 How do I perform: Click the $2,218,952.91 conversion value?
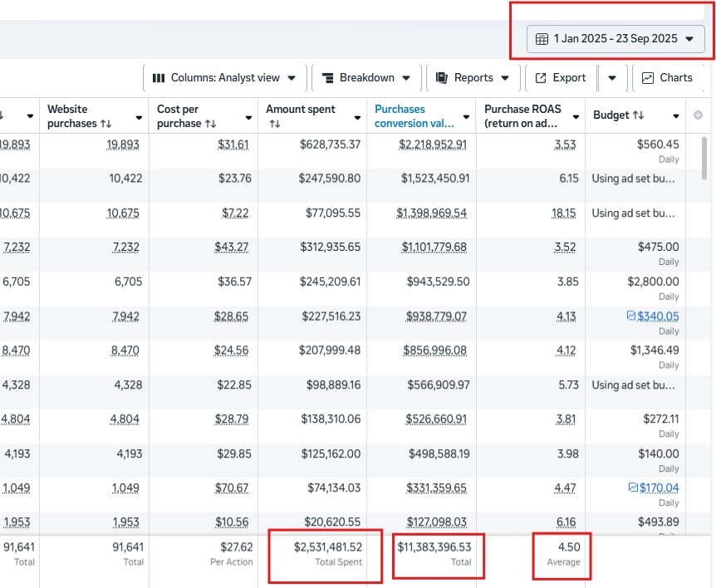[433, 145]
